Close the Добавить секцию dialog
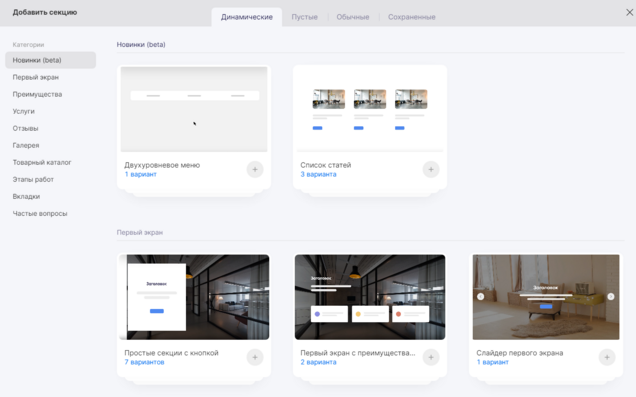The width and height of the screenshot is (636, 397). (x=630, y=13)
